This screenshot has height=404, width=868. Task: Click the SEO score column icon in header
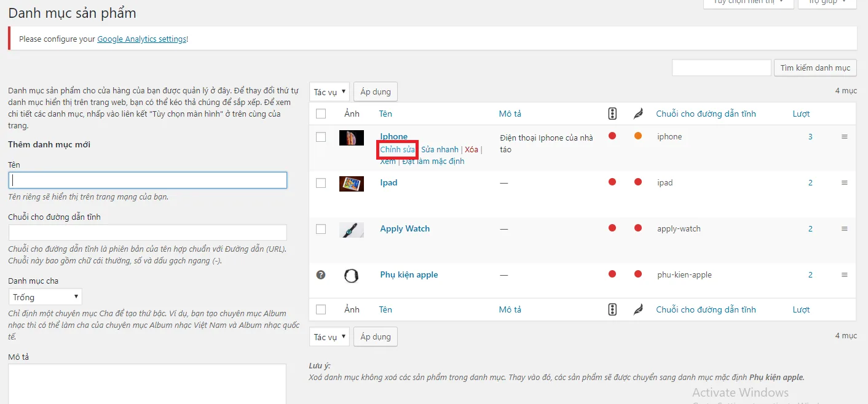[x=612, y=114]
